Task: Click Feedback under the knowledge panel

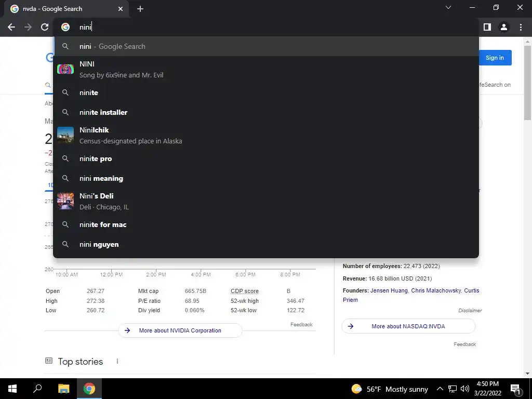Action: point(465,344)
